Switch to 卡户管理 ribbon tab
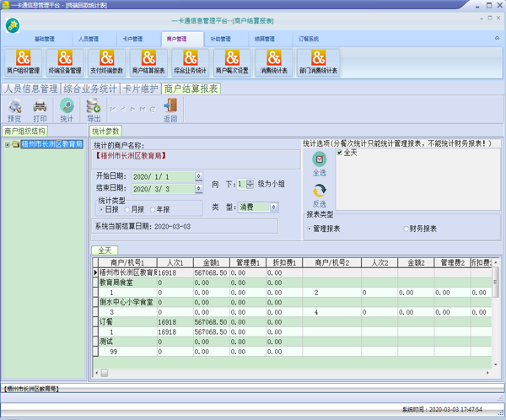Screen dimensions: 506x420 pyautogui.click(x=132, y=39)
